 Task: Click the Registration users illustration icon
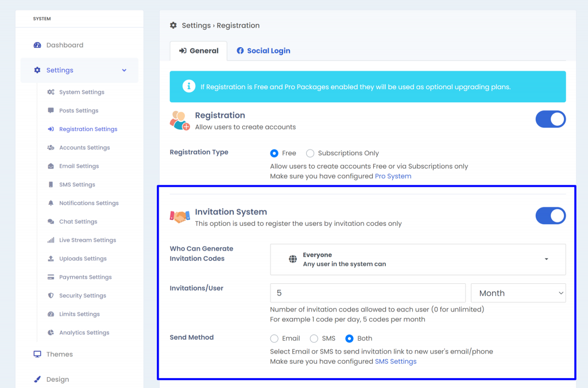[x=180, y=121]
